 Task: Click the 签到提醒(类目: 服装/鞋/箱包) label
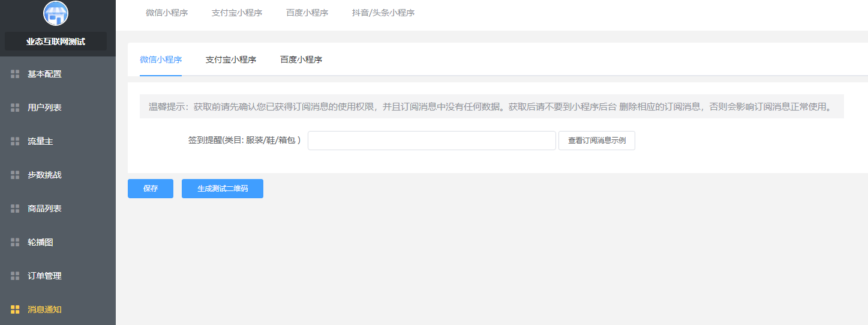pyautogui.click(x=244, y=141)
